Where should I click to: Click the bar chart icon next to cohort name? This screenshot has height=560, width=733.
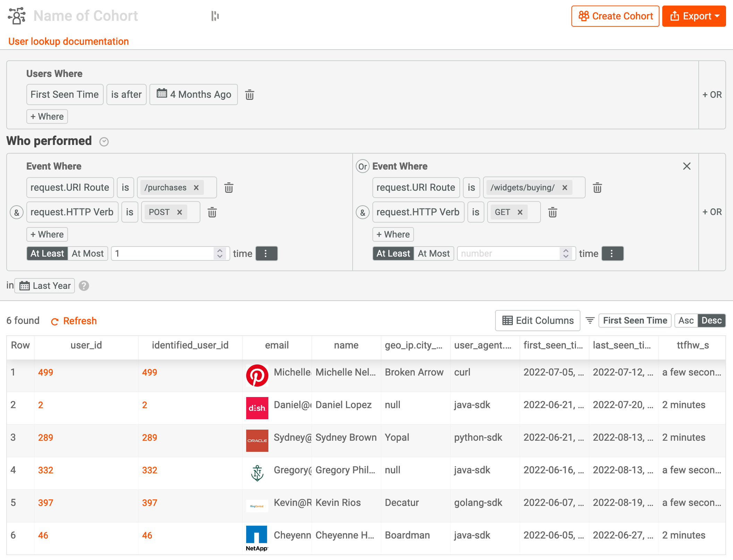[x=215, y=16]
